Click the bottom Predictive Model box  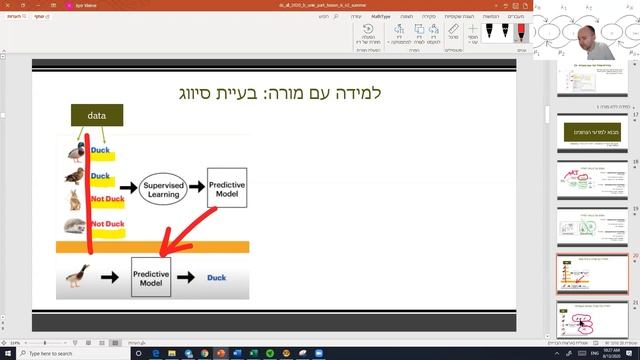pos(151,277)
